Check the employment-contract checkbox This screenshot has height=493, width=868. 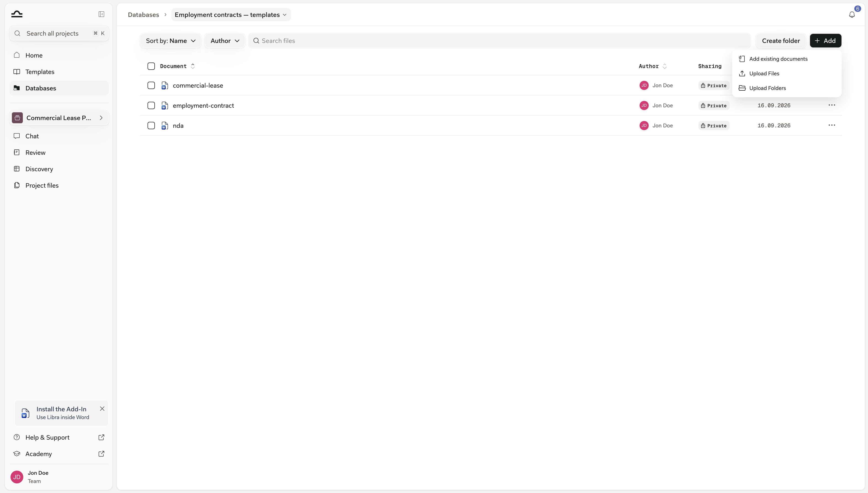(x=151, y=106)
